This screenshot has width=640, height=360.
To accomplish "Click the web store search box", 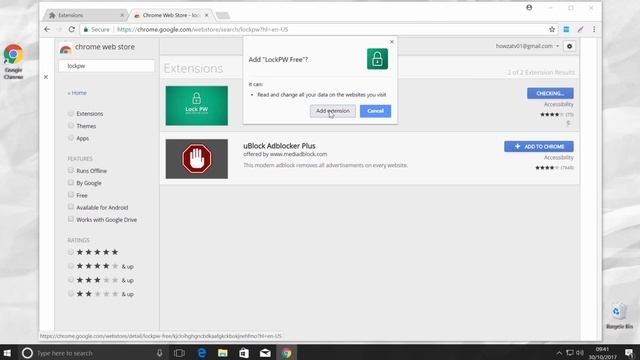I will pyautogui.click(x=107, y=66).
